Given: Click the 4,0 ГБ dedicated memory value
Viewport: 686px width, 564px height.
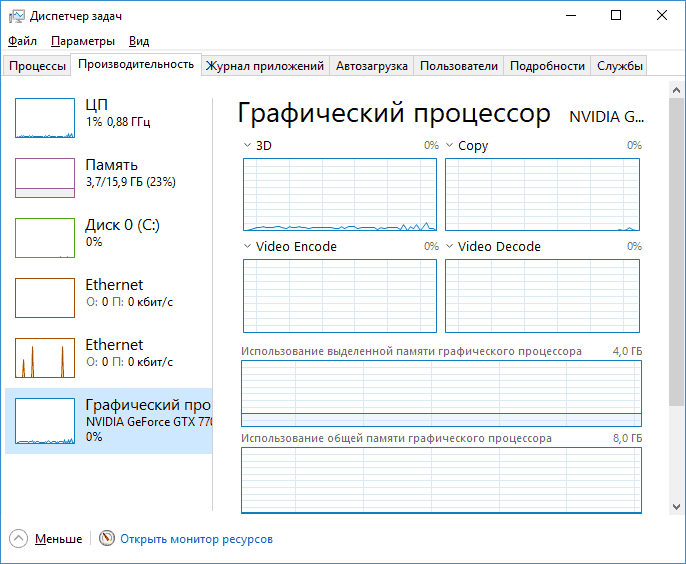Looking at the screenshot, I should [x=627, y=351].
